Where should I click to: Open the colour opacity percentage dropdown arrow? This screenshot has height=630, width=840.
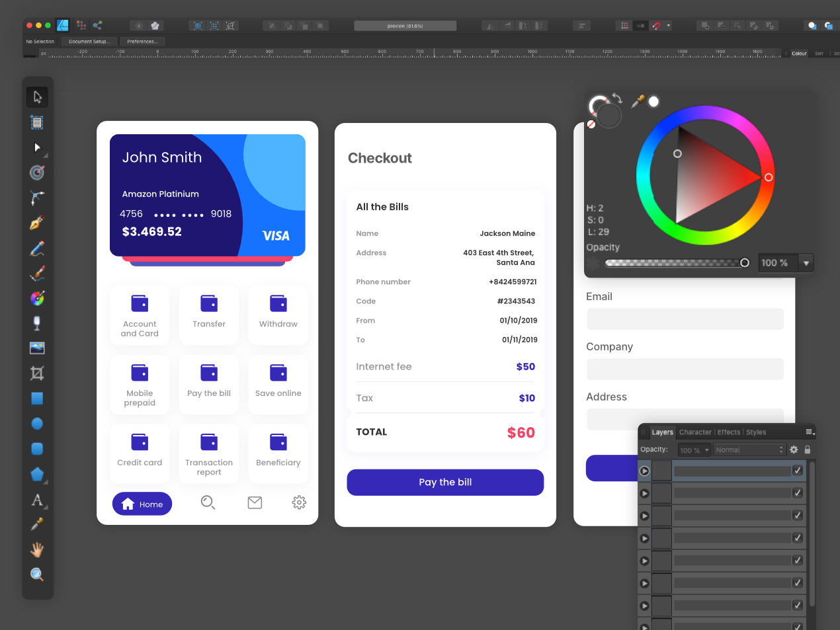pyautogui.click(x=806, y=263)
